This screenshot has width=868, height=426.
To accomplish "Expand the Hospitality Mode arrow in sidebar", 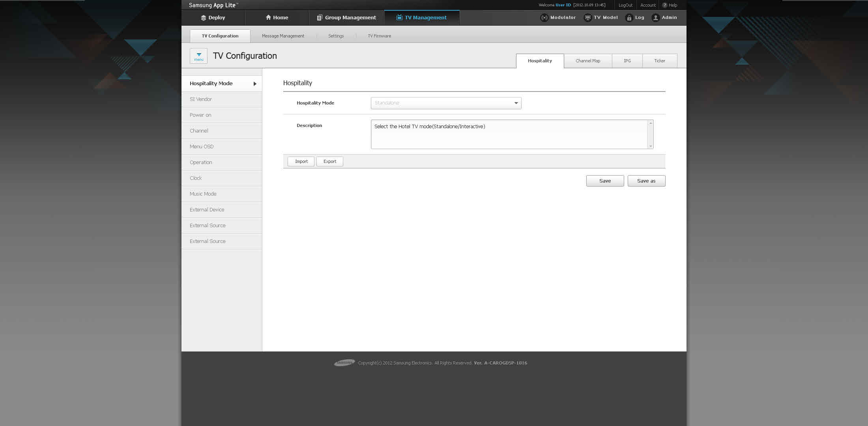I will 255,84.
